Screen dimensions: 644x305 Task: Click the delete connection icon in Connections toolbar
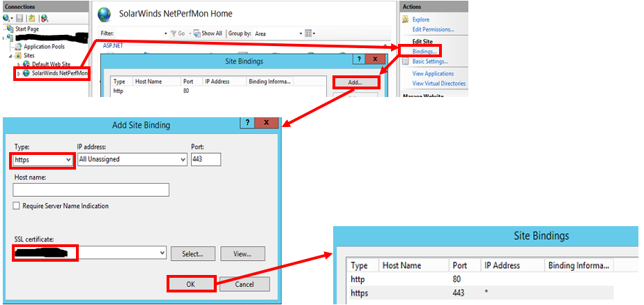[x=45, y=19]
